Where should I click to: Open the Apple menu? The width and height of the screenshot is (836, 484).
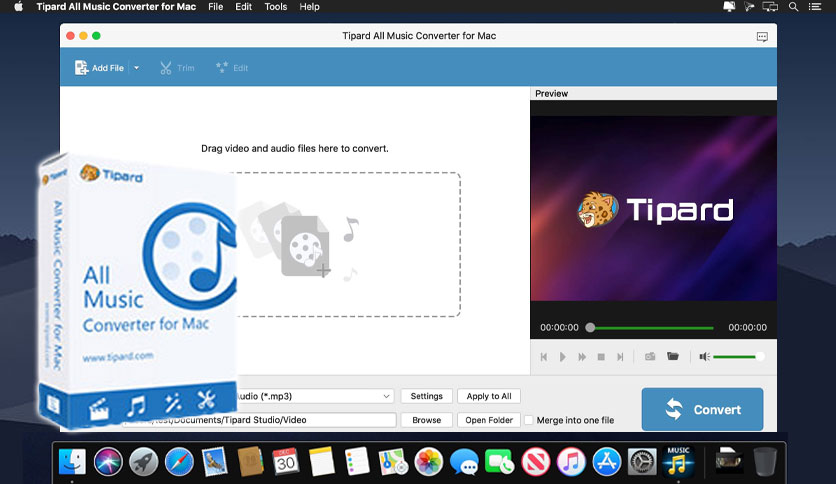point(18,7)
